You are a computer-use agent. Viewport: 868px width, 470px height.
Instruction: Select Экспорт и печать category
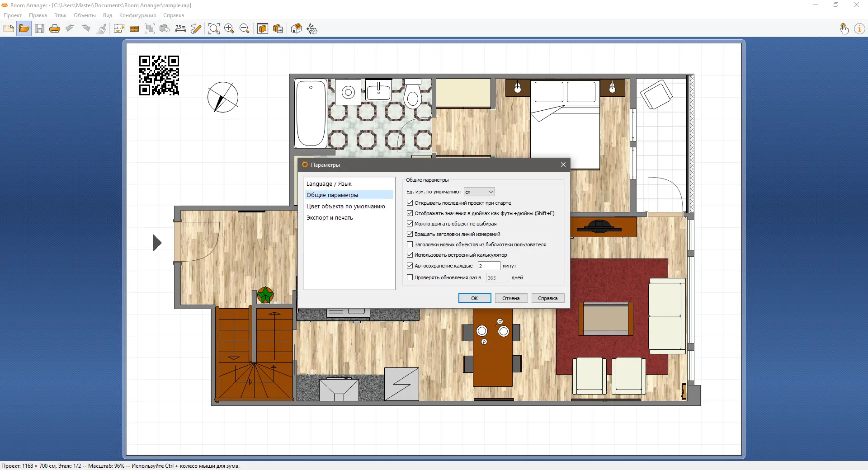pos(330,218)
